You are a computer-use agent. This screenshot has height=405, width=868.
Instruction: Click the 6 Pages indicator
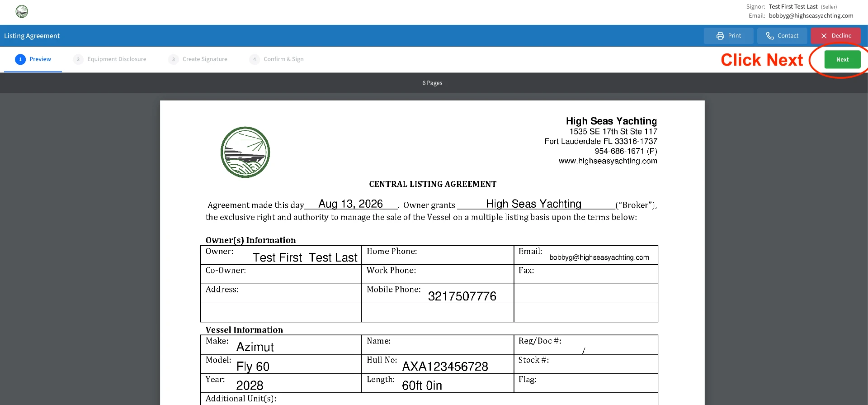[432, 83]
